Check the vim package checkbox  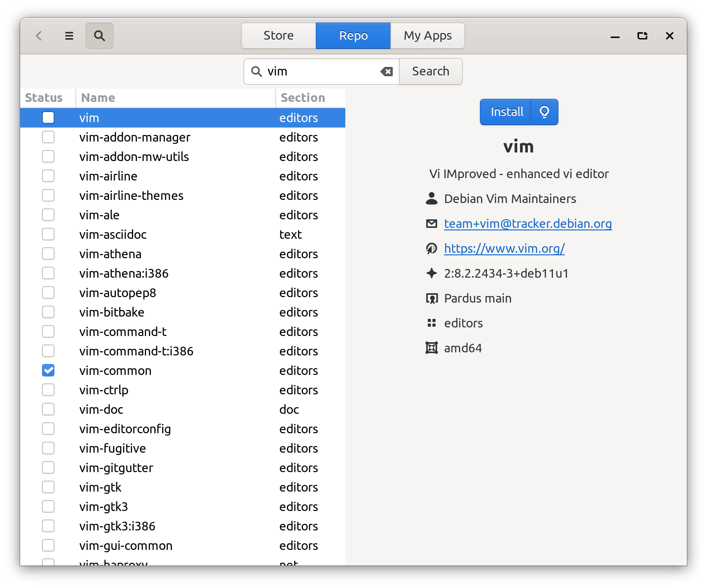click(48, 117)
